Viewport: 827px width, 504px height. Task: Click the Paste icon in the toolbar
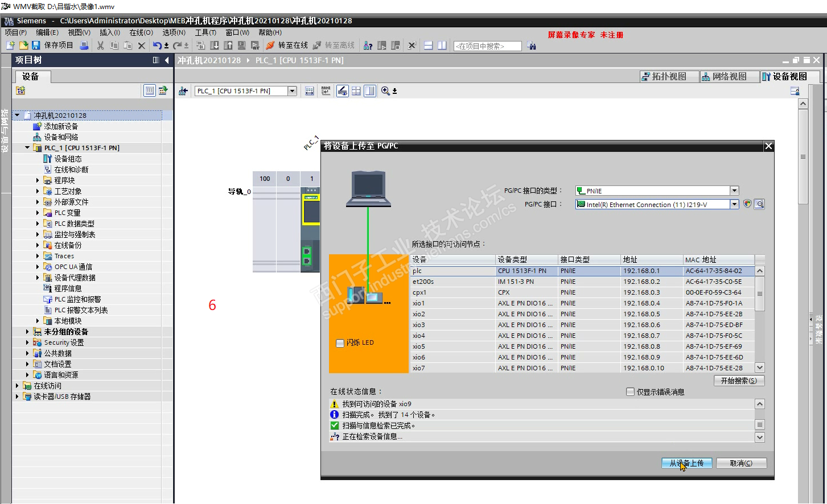point(128,46)
